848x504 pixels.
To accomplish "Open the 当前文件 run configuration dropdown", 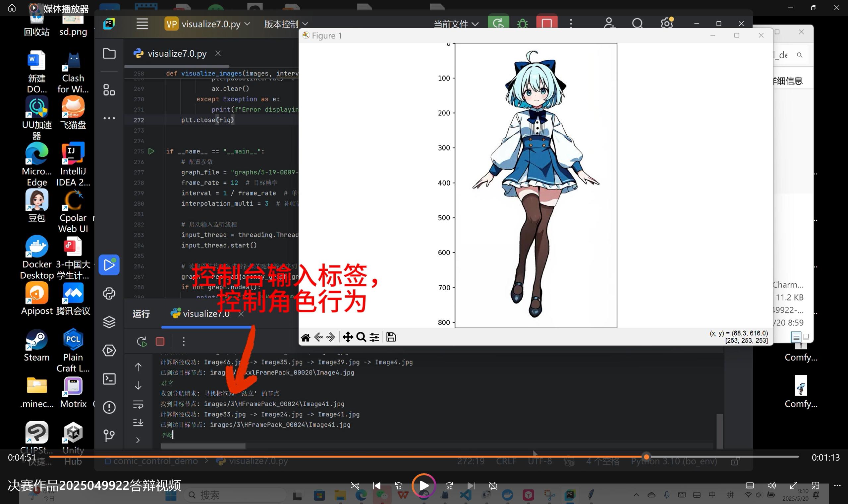I will point(456,24).
